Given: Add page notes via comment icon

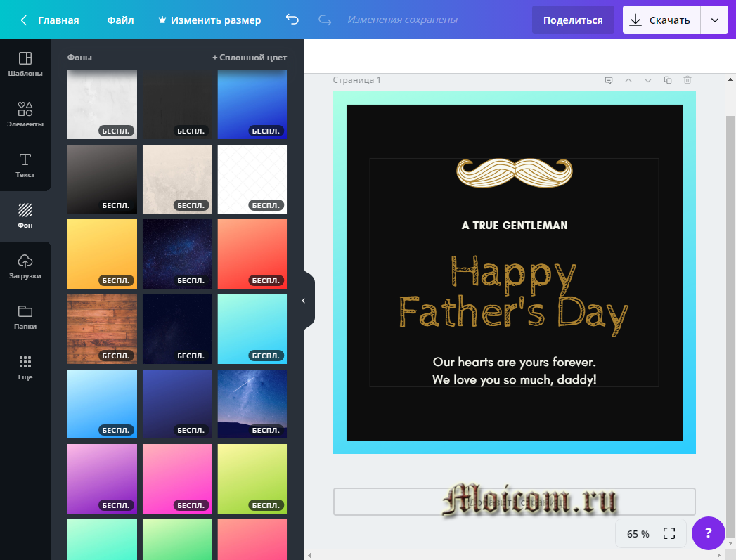Looking at the screenshot, I should tap(609, 80).
